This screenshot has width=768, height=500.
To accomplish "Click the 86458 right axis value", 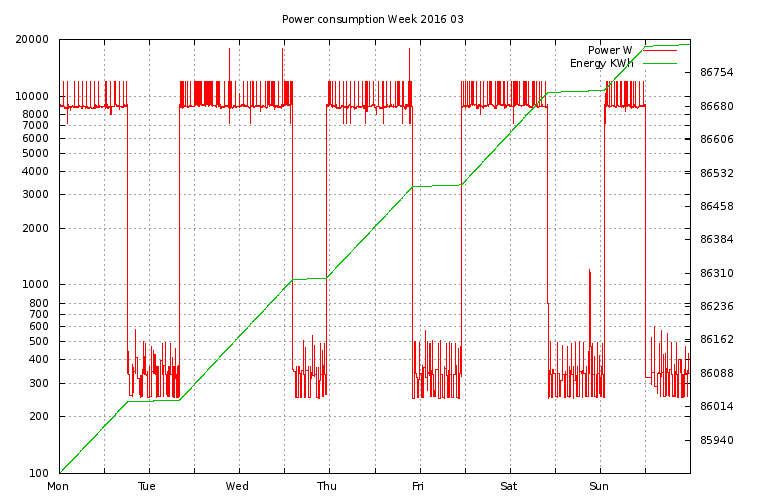I will tap(717, 206).
